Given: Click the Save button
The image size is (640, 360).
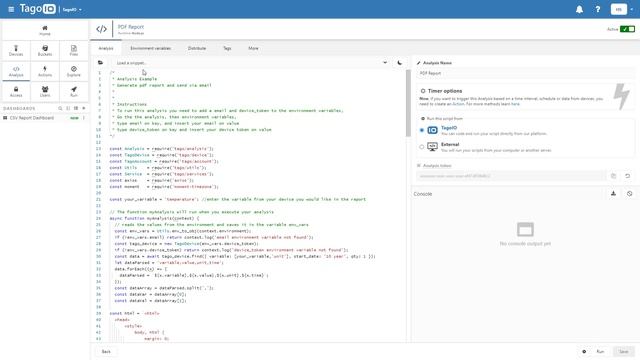Looking at the screenshot, I should (624, 351).
